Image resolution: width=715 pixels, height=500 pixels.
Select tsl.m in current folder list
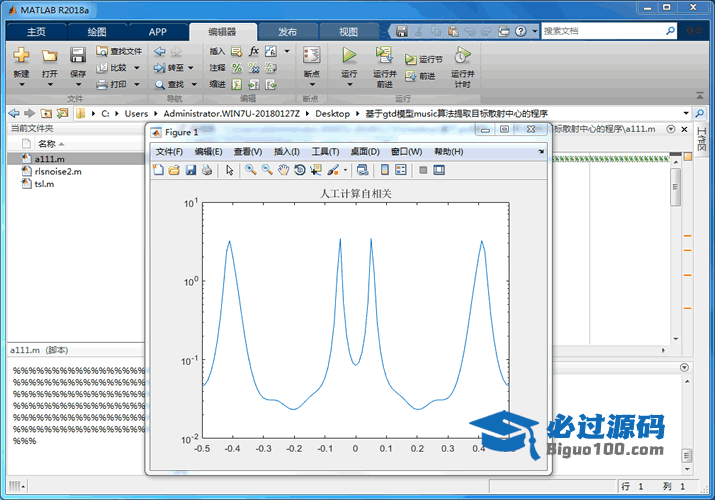(44, 184)
